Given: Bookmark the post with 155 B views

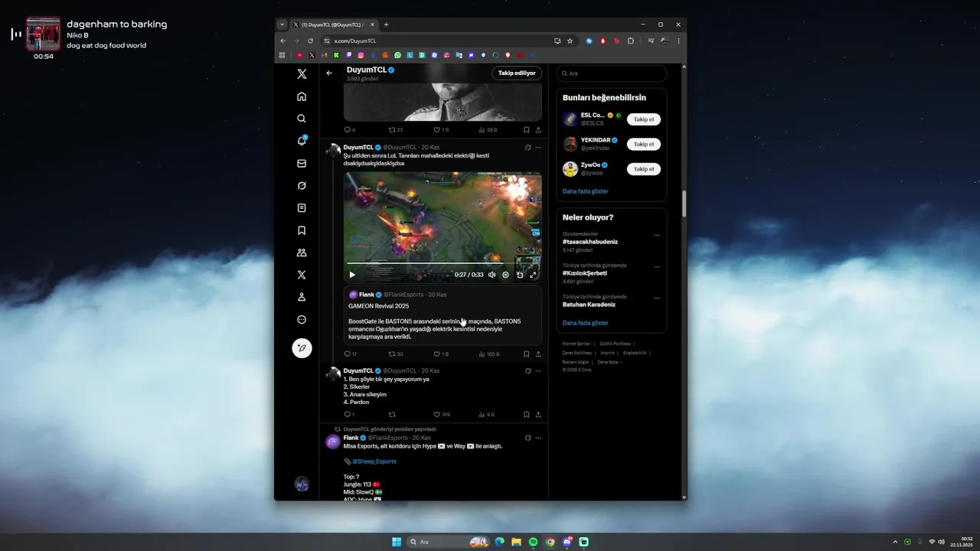Looking at the screenshot, I should [526, 354].
